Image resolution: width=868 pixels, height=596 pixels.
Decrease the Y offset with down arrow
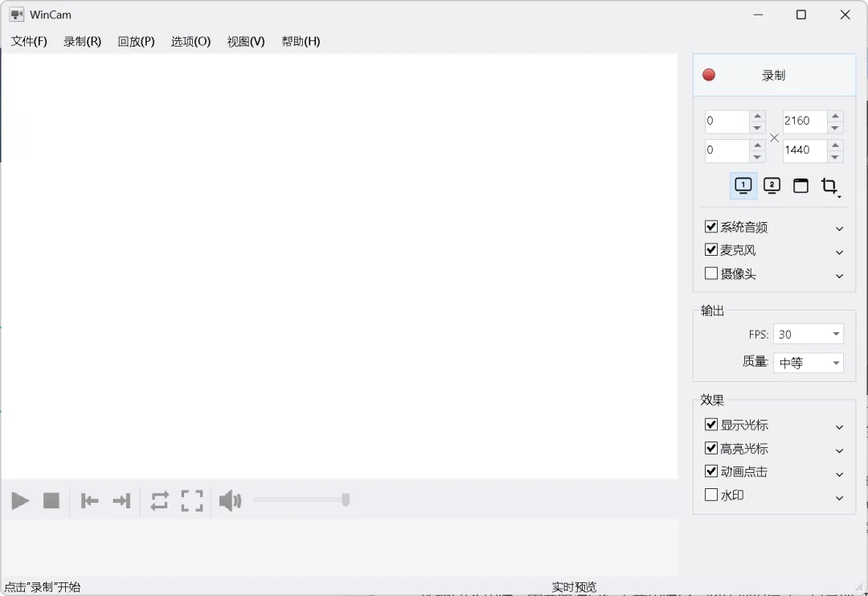[x=757, y=157]
